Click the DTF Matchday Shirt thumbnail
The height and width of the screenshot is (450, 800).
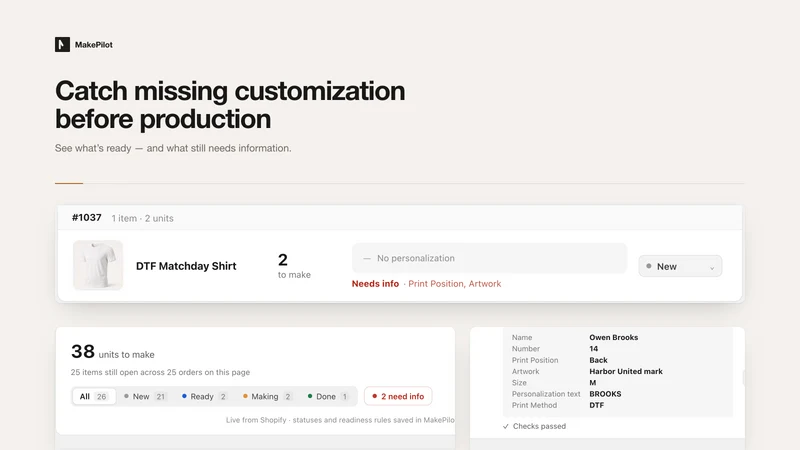[98, 265]
